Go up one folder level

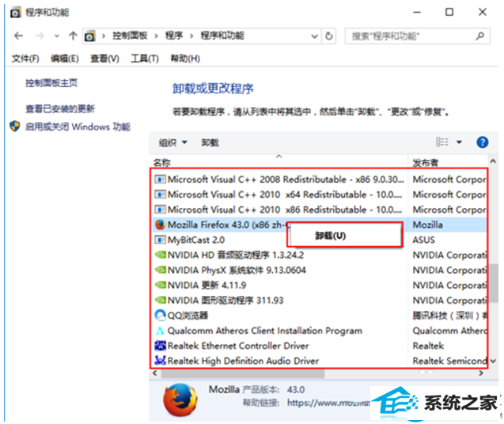pyautogui.click(x=73, y=36)
